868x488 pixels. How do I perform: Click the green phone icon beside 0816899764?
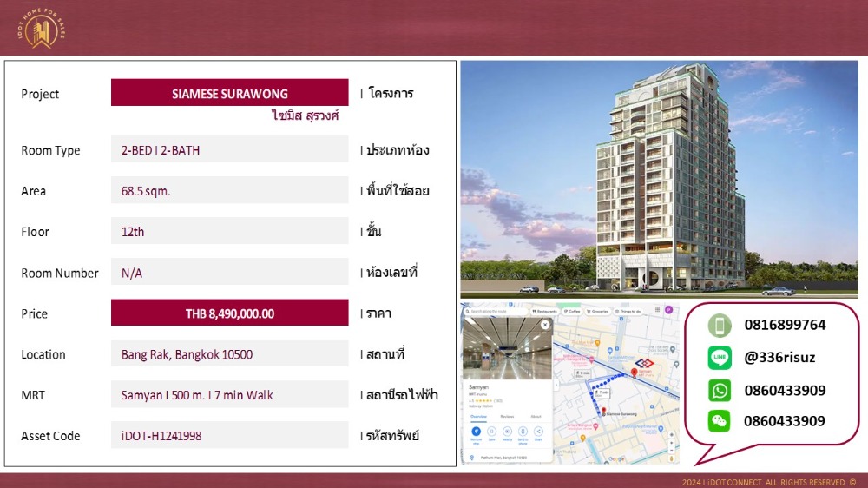719,325
